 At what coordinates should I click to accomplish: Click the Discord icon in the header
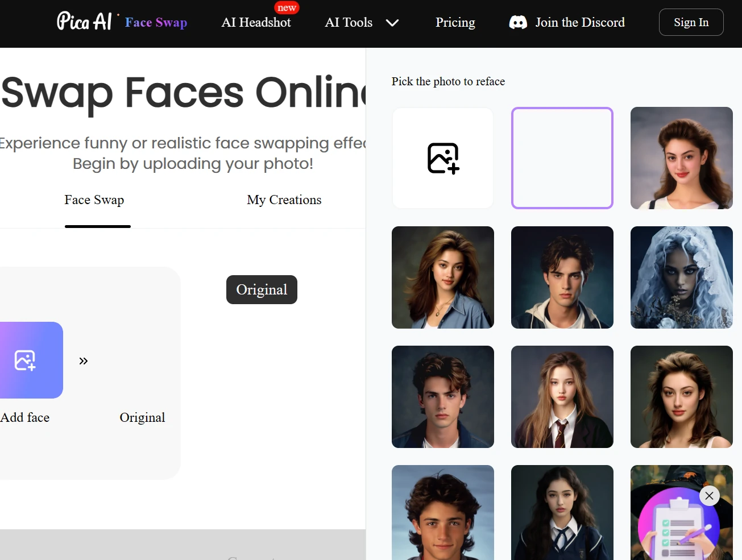click(x=518, y=23)
